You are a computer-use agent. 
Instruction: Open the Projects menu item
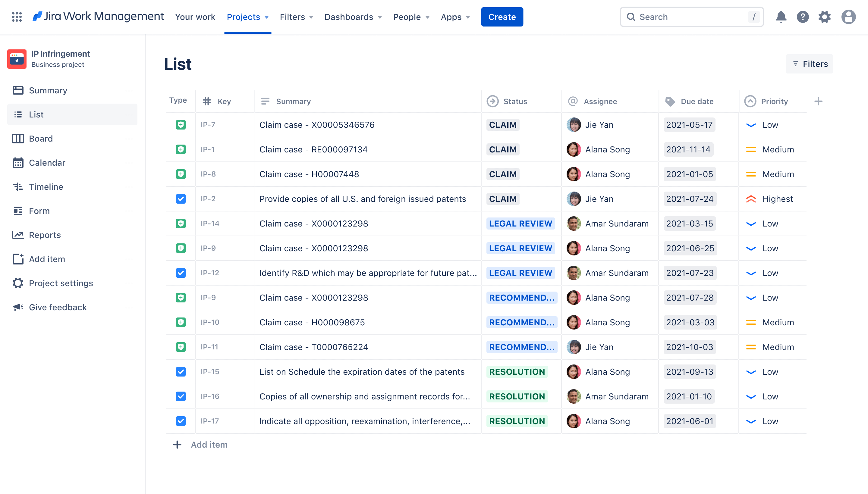tap(246, 17)
